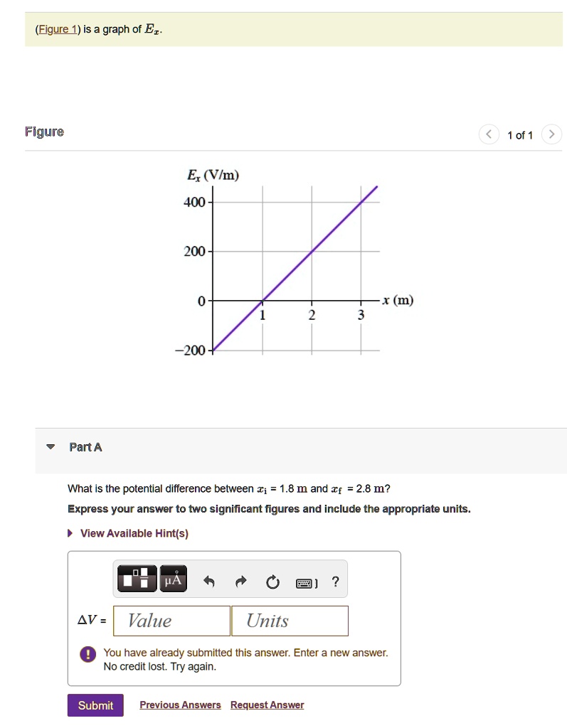The width and height of the screenshot is (567, 728).
Task: Click the question mark help icon
Action: point(334,582)
